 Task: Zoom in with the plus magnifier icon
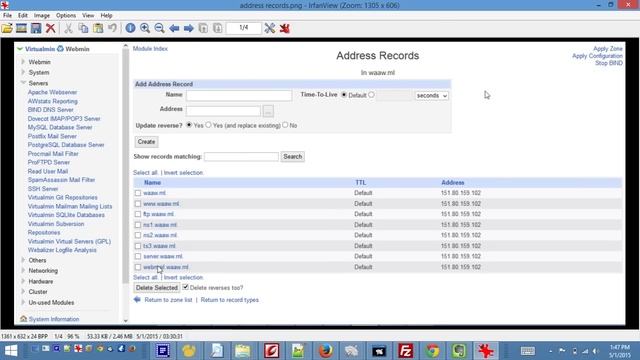point(144,28)
